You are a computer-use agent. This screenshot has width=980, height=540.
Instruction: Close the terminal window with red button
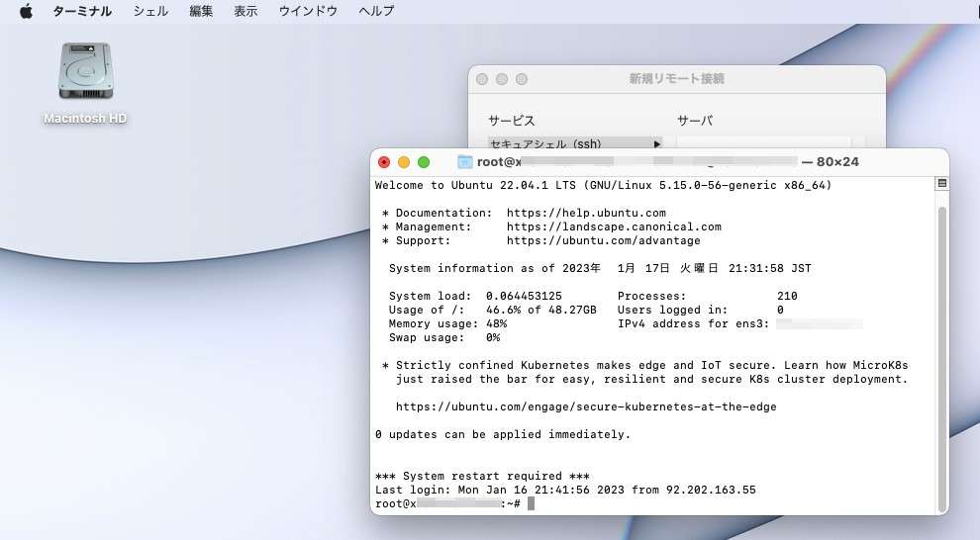384,162
